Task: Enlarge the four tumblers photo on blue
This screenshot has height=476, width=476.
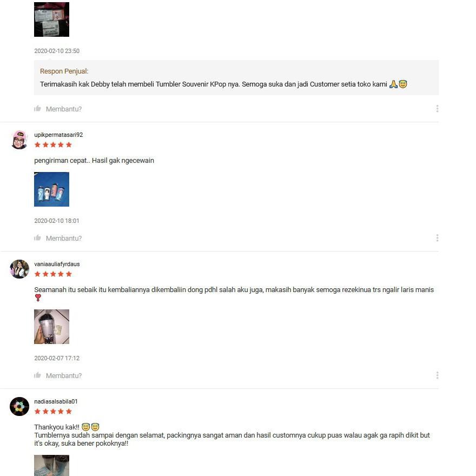Action: point(51,189)
